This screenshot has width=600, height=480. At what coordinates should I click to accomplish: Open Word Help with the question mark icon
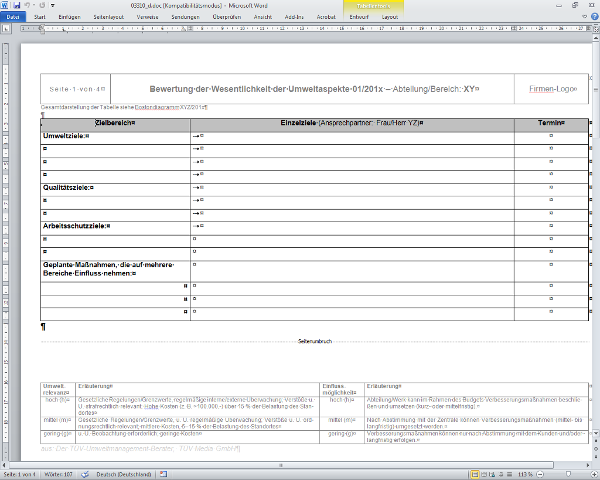(593, 17)
